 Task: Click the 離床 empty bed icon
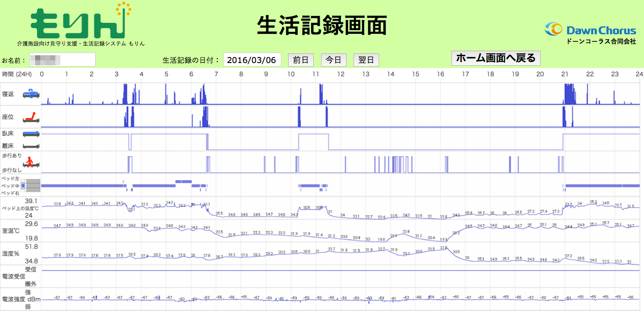(31, 146)
